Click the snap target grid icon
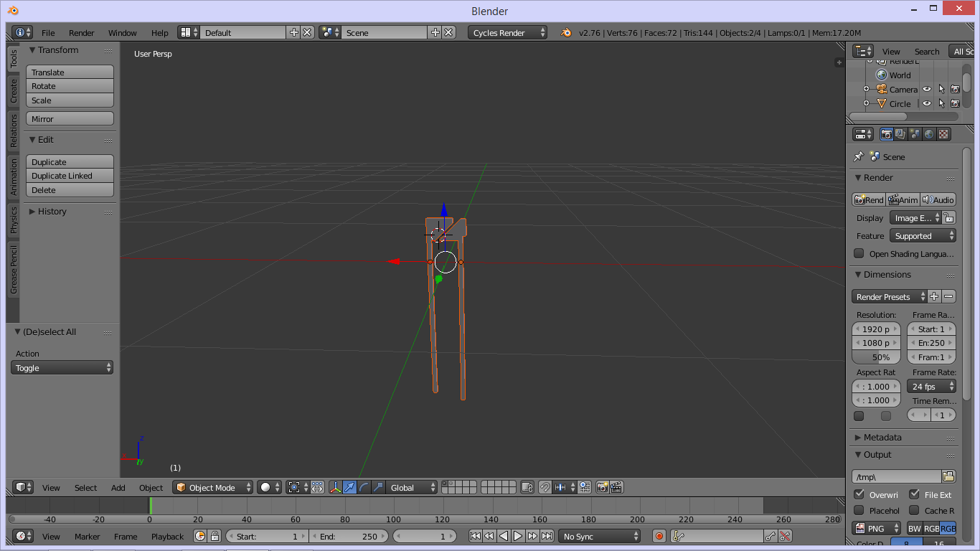980x551 pixels. pos(585,488)
